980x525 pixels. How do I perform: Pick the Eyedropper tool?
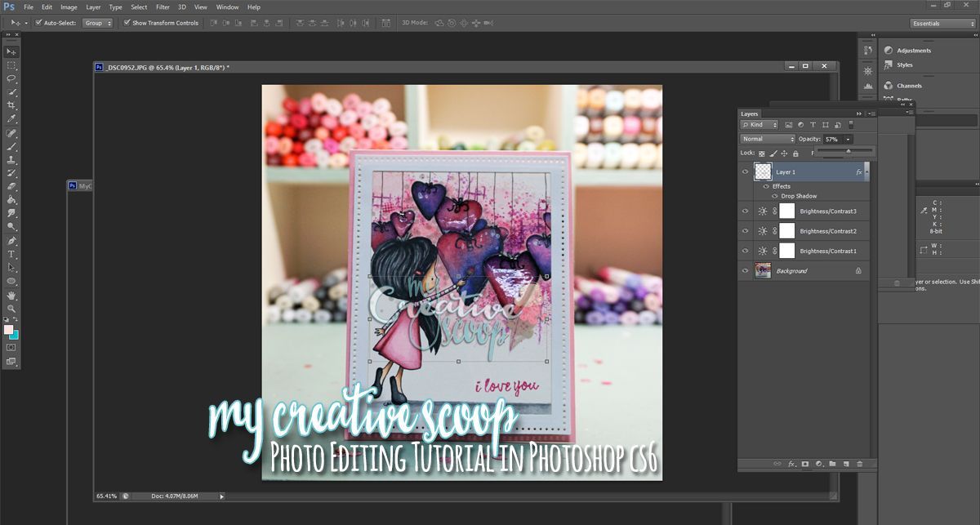11,119
